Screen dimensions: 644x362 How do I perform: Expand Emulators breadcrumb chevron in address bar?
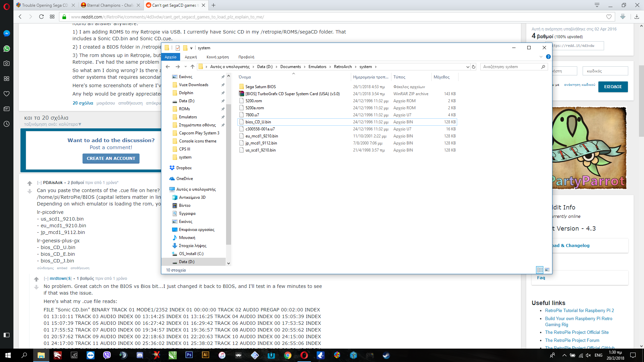(x=330, y=67)
